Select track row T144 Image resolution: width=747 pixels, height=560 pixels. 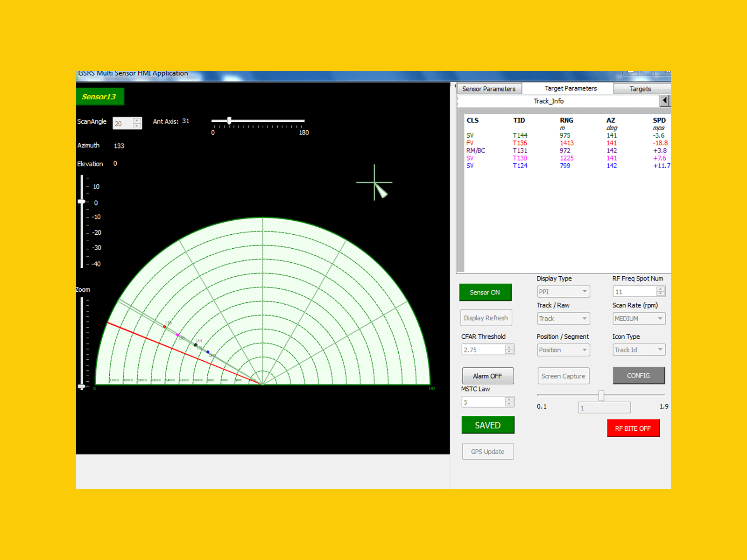pyautogui.click(x=568, y=135)
